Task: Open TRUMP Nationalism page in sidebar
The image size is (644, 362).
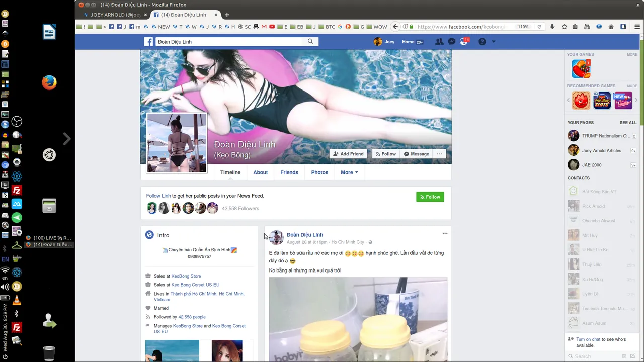Action: click(x=602, y=136)
